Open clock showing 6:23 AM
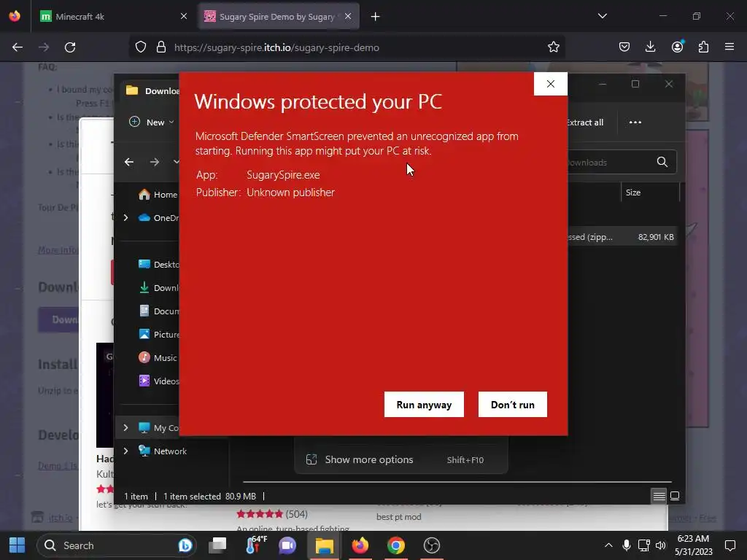Viewport: 747px width, 560px height. pos(693,545)
